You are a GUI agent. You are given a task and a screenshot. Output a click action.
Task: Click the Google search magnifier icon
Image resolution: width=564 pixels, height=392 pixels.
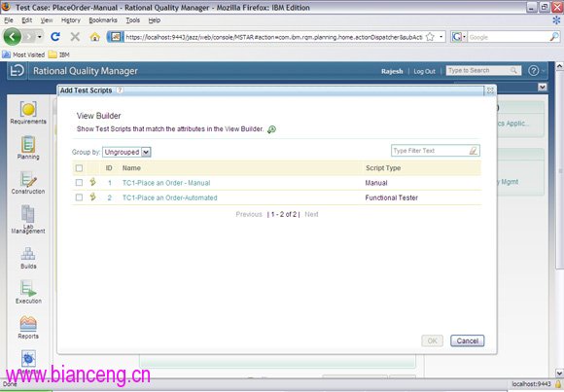[554, 36]
